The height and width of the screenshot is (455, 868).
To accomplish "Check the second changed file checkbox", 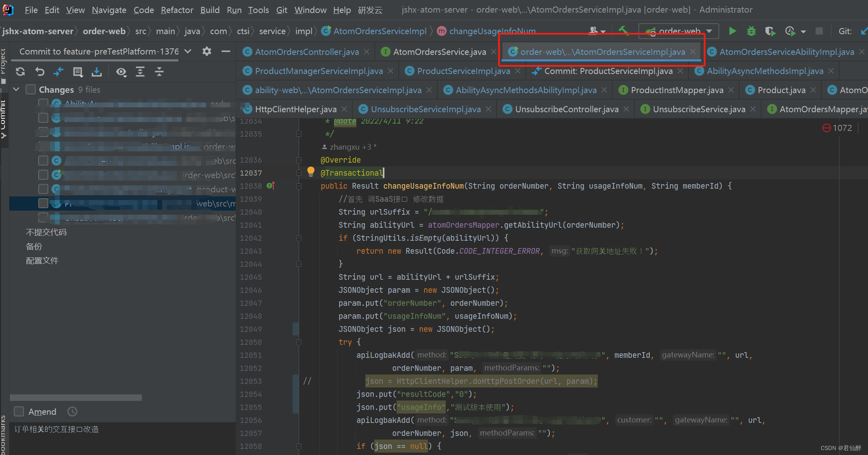I will point(43,118).
